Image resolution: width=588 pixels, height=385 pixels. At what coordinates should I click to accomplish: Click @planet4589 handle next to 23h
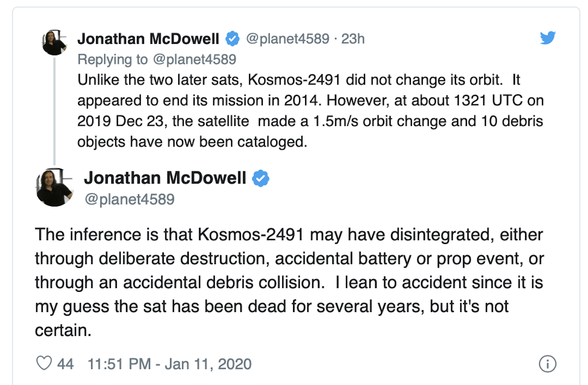click(x=288, y=39)
